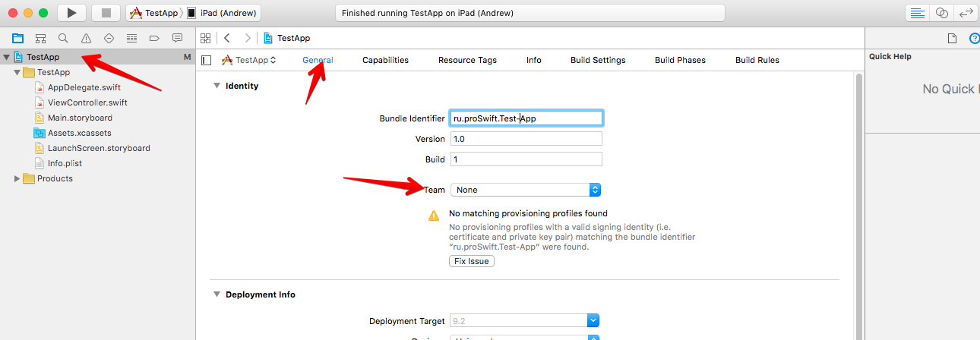
Task: Switch to the Resource Tags tab
Action: 467,60
